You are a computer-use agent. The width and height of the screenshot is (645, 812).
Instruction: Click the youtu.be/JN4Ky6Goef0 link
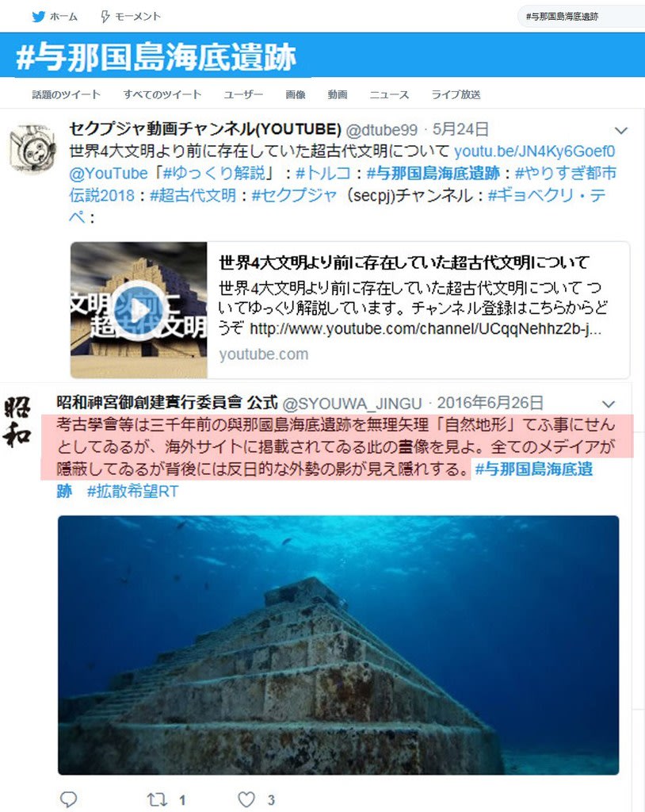click(x=534, y=151)
